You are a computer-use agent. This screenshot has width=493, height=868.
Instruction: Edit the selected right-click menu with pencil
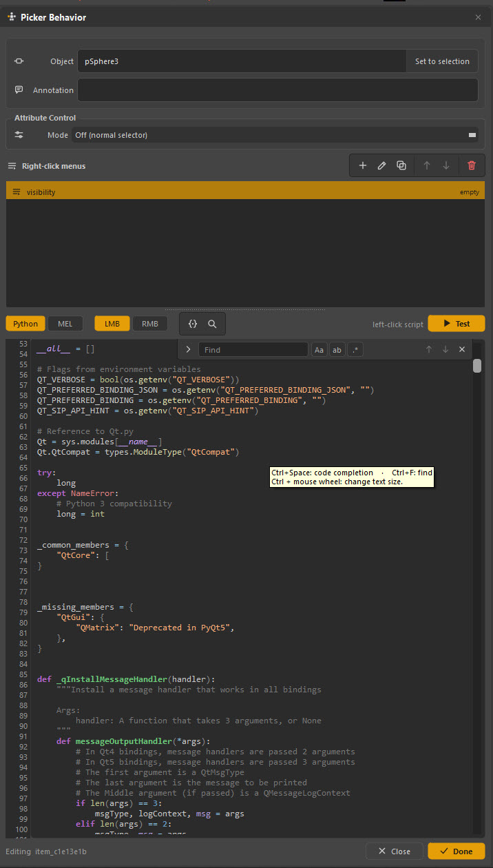pyautogui.click(x=382, y=165)
